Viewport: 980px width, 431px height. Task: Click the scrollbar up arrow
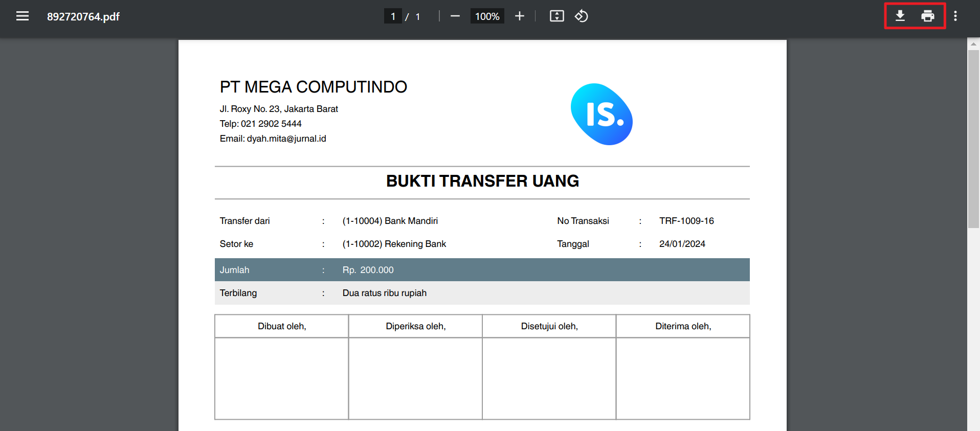click(973, 44)
